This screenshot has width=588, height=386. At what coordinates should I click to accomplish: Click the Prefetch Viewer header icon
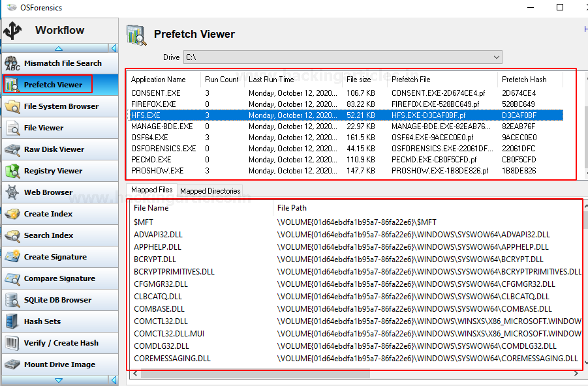(136, 35)
